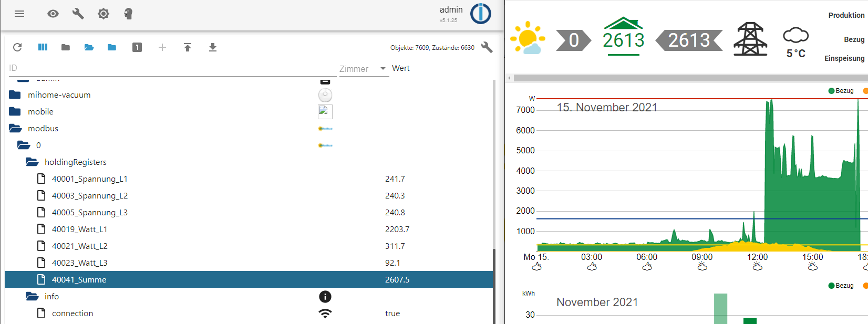Open the hamburger menu
The width and height of the screenshot is (868, 324).
[x=19, y=14]
